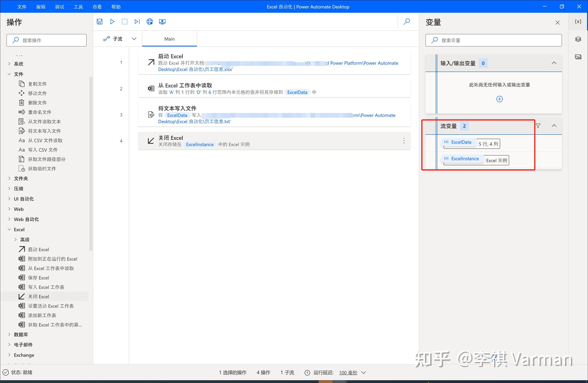Add input/output variable with plus icon

[500, 99]
